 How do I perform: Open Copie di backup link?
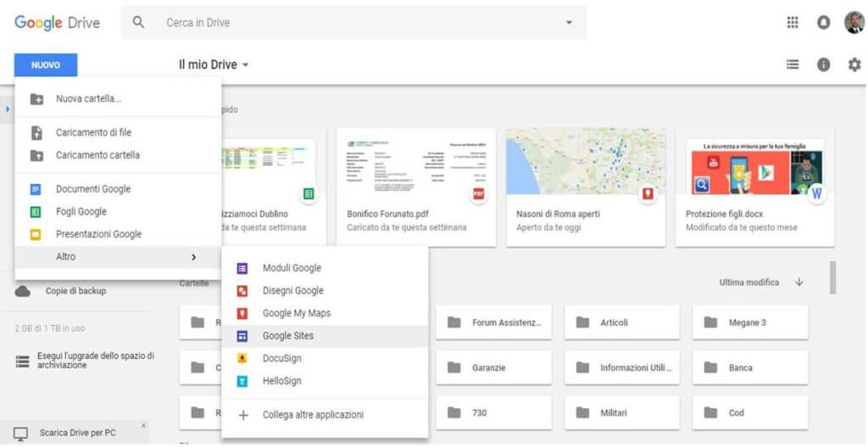(75, 291)
